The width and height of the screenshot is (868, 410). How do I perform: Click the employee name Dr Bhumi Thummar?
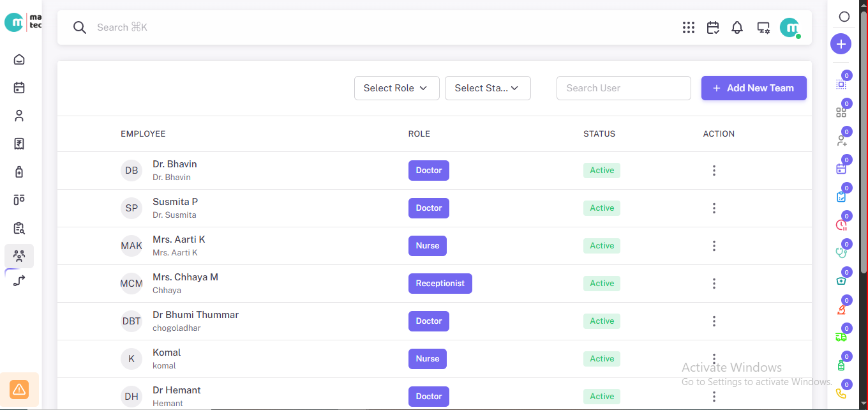(x=195, y=315)
